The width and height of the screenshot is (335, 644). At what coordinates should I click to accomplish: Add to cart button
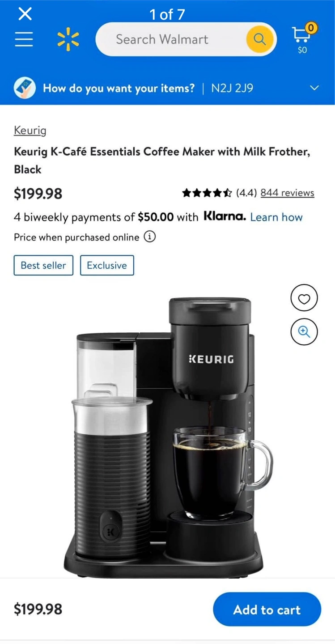(267, 609)
